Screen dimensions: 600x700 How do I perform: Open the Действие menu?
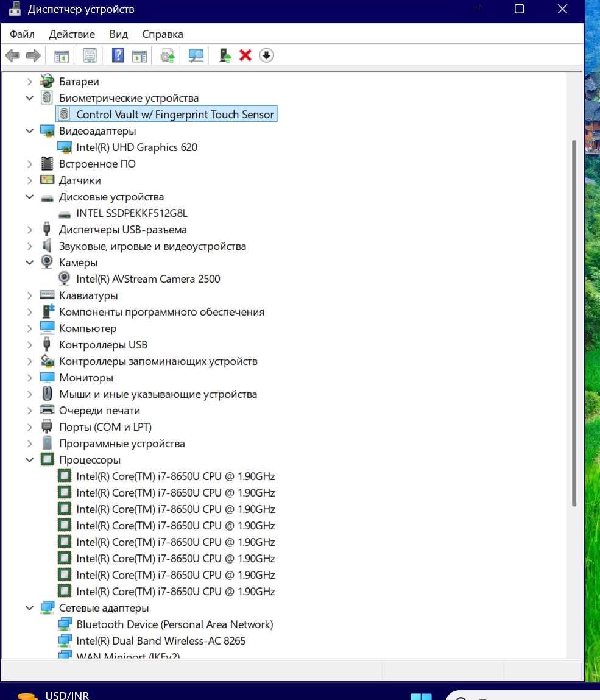[72, 34]
